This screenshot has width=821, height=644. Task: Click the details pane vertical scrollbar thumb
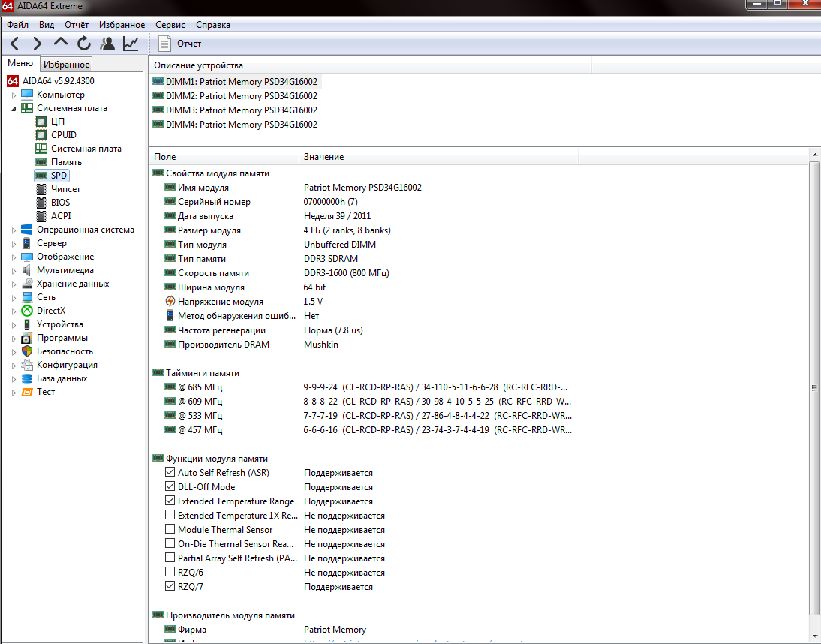tap(815, 388)
